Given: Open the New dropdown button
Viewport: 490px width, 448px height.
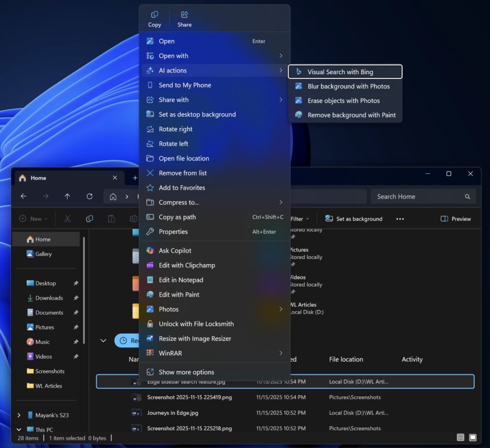Looking at the screenshot, I should [33, 219].
